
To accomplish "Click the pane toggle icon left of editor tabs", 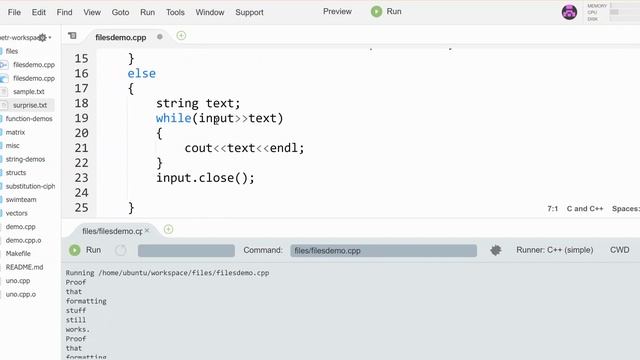I will 72,36.
